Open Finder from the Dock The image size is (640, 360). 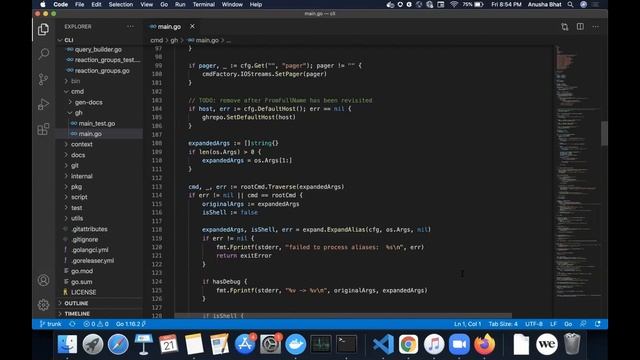tap(67, 344)
